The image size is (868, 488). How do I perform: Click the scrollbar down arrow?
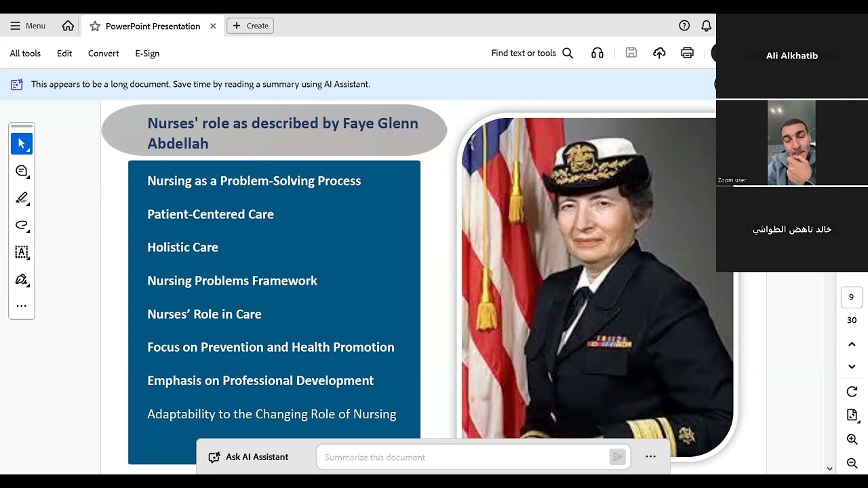pos(829,468)
